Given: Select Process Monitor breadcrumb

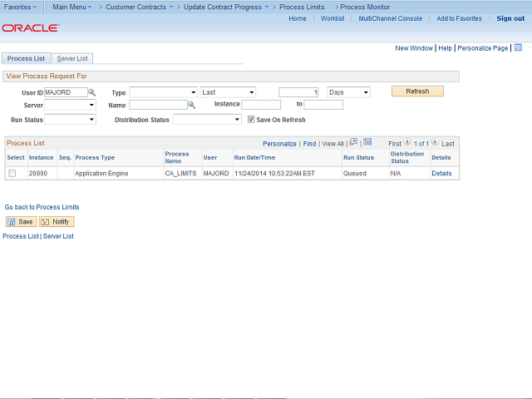Looking at the screenshot, I should (x=365, y=7).
